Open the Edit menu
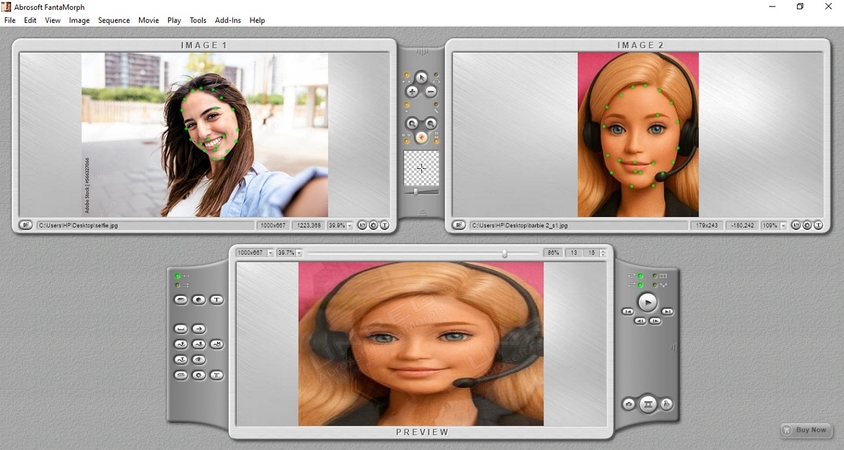Viewport: 844px width, 450px height. point(30,20)
